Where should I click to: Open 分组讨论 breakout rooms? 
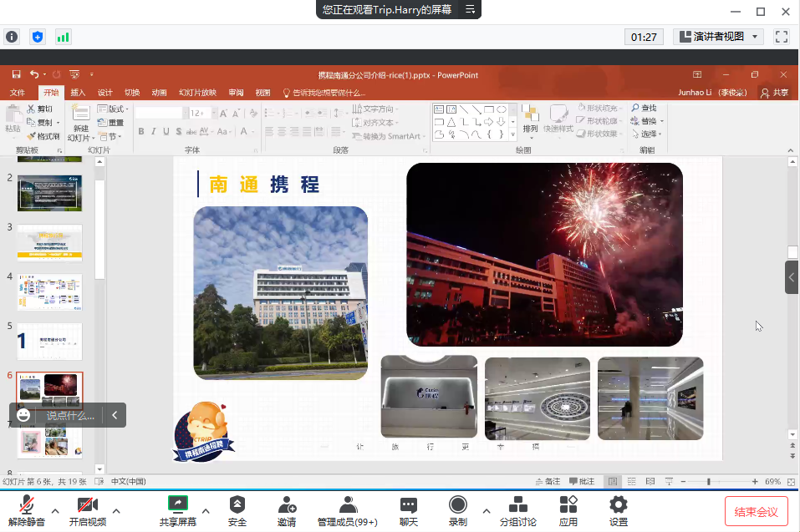click(518, 510)
